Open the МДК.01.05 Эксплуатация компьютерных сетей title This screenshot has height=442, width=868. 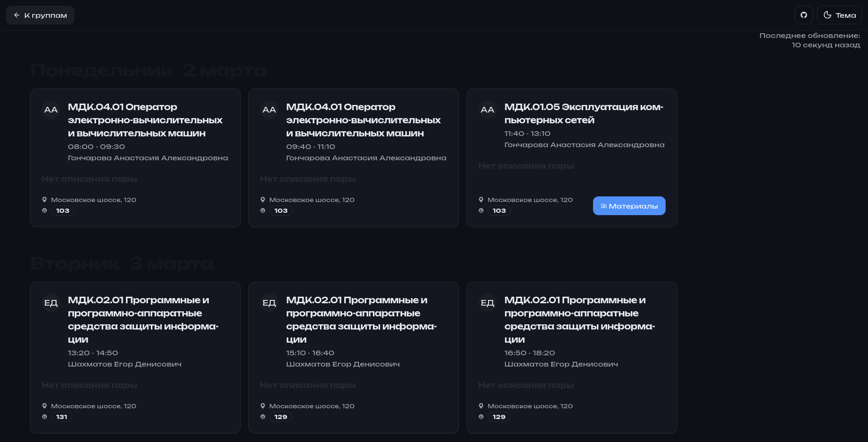pos(583,113)
